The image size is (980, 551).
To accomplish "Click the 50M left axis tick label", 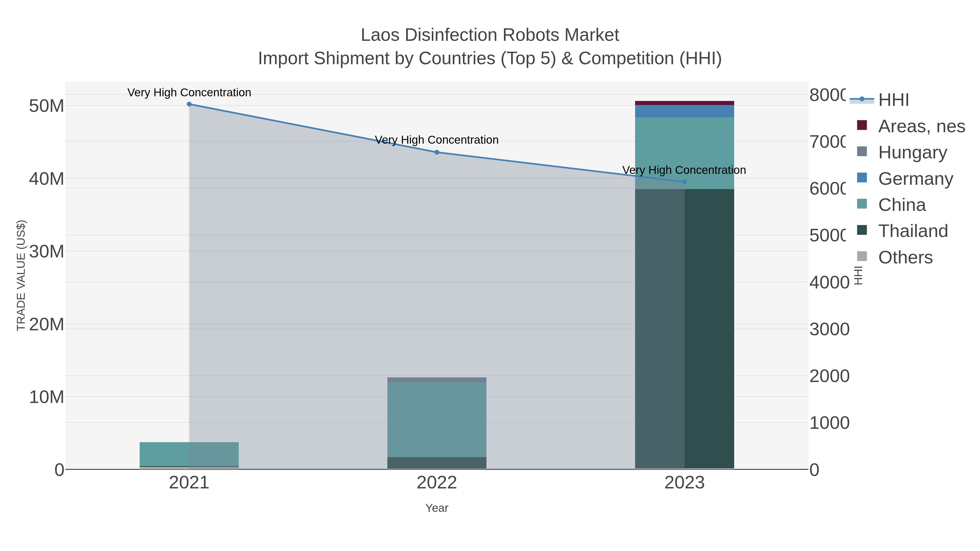I will click(x=46, y=106).
